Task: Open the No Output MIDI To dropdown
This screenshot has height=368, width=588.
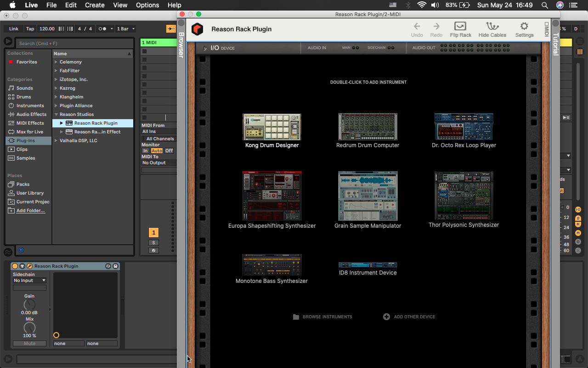Action: (158, 163)
